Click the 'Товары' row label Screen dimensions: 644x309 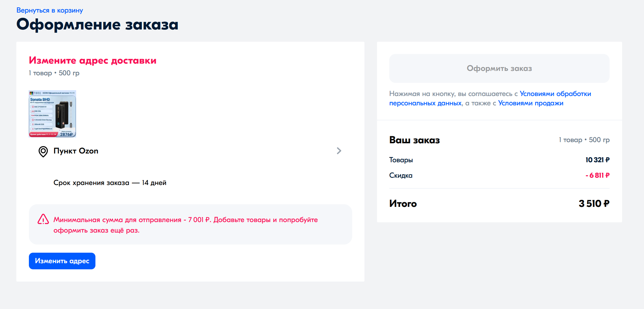tap(401, 160)
